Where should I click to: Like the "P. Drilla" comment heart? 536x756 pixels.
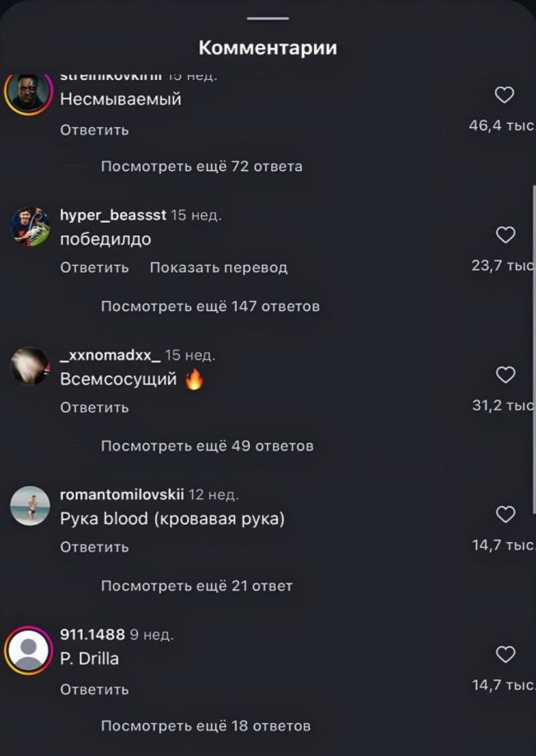[x=505, y=654]
